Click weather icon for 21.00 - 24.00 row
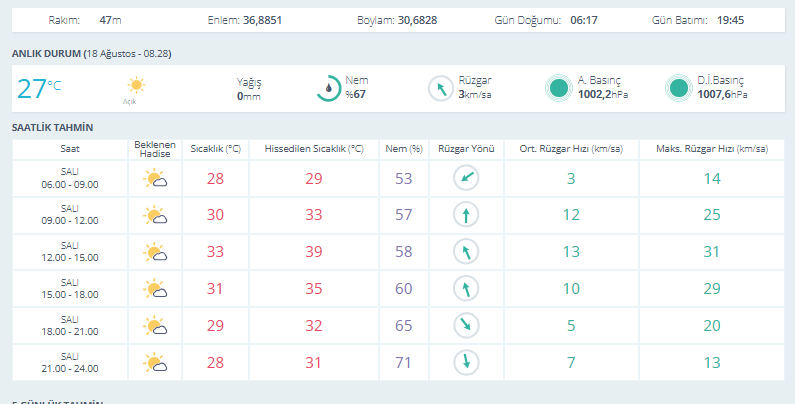This screenshot has height=404, width=795. point(155,362)
